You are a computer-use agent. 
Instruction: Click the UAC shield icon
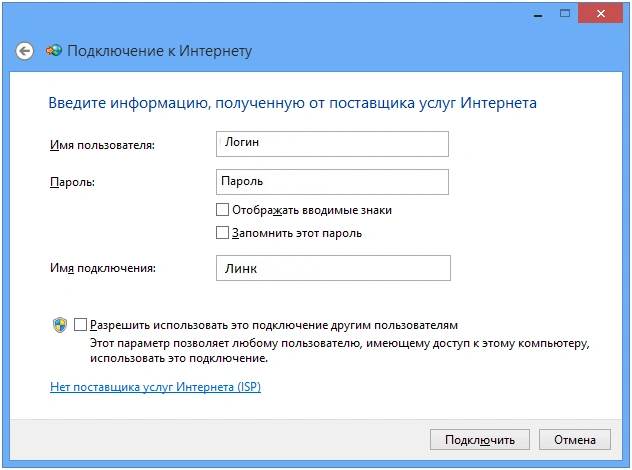click(x=60, y=325)
